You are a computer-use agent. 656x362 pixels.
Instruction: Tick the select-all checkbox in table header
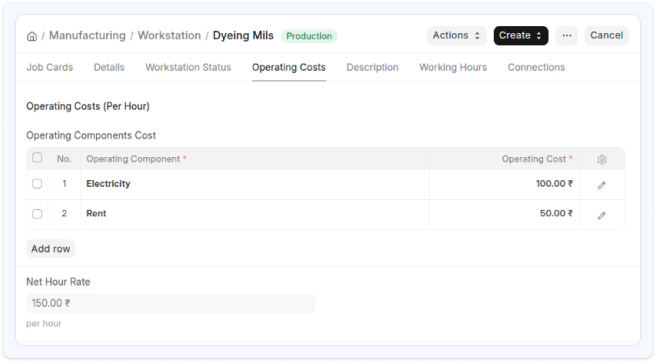37,158
